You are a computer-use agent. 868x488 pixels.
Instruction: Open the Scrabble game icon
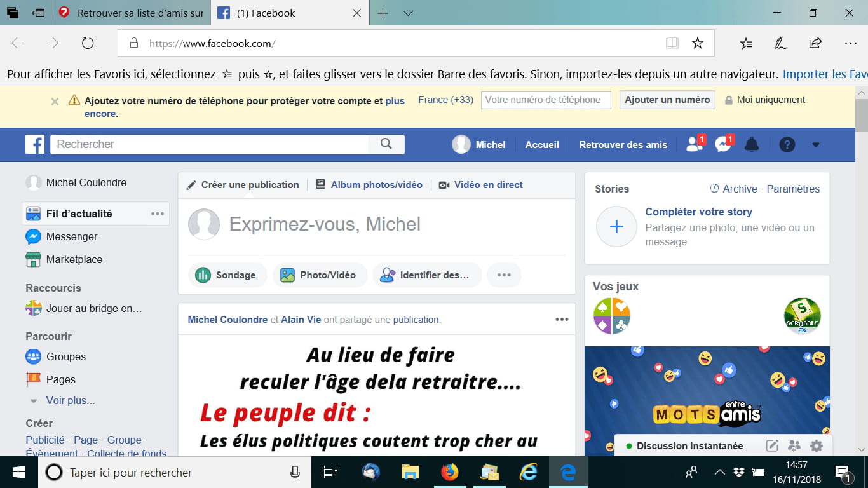pos(802,316)
